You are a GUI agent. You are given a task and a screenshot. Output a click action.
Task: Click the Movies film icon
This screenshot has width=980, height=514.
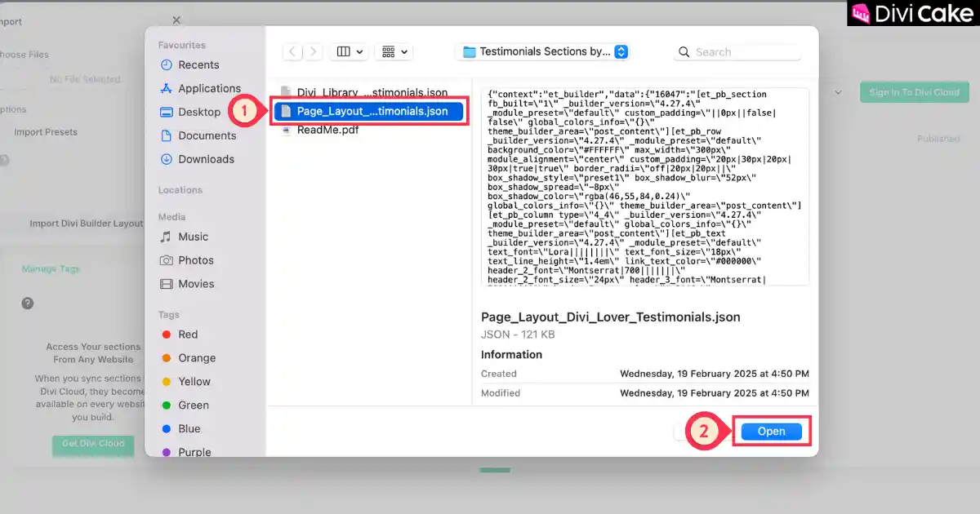(x=167, y=284)
